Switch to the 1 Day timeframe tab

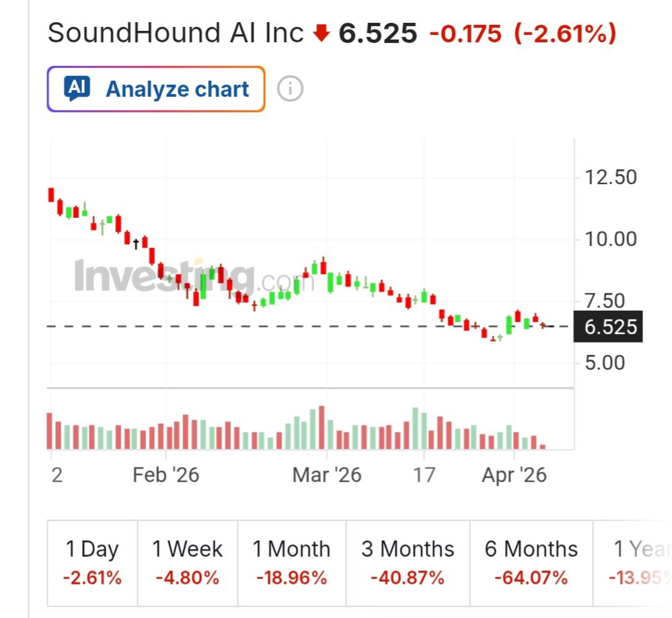click(x=92, y=562)
